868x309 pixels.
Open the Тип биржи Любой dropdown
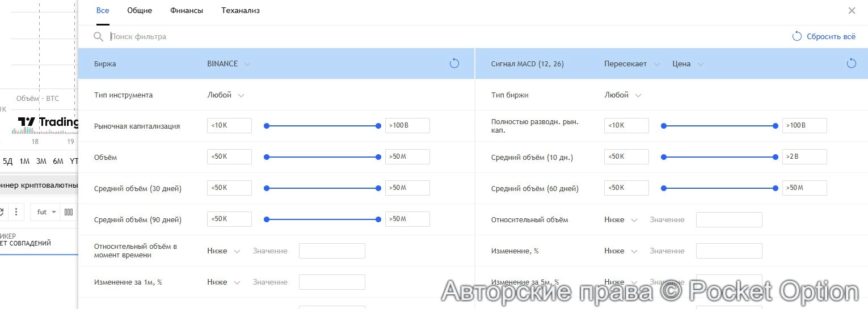click(623, 95)
